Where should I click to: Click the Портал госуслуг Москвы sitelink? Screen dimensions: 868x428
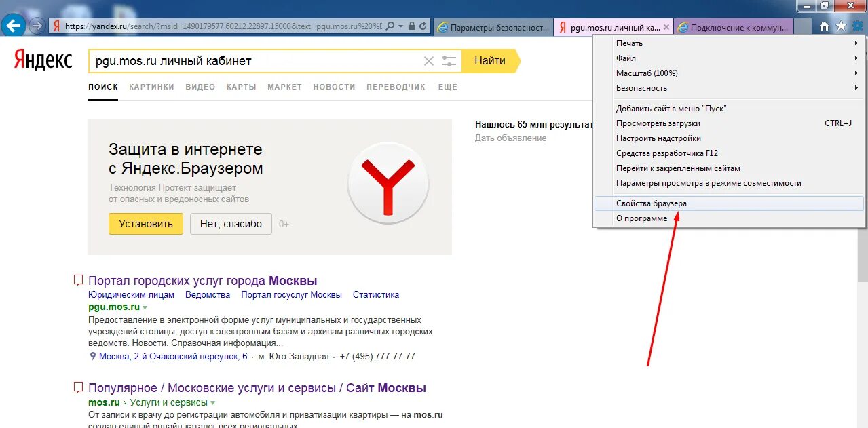(x=291, y=295)
